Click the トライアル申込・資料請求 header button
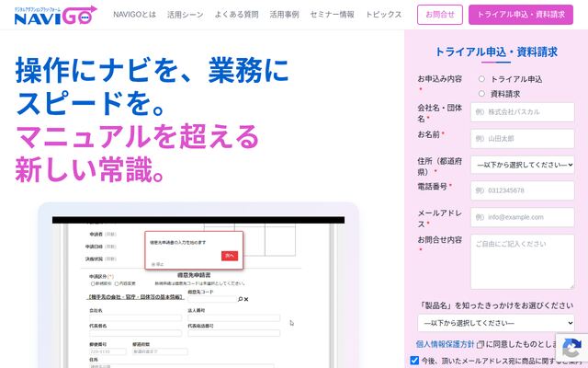This screenshot has height=368, width=588. point(521,15)
